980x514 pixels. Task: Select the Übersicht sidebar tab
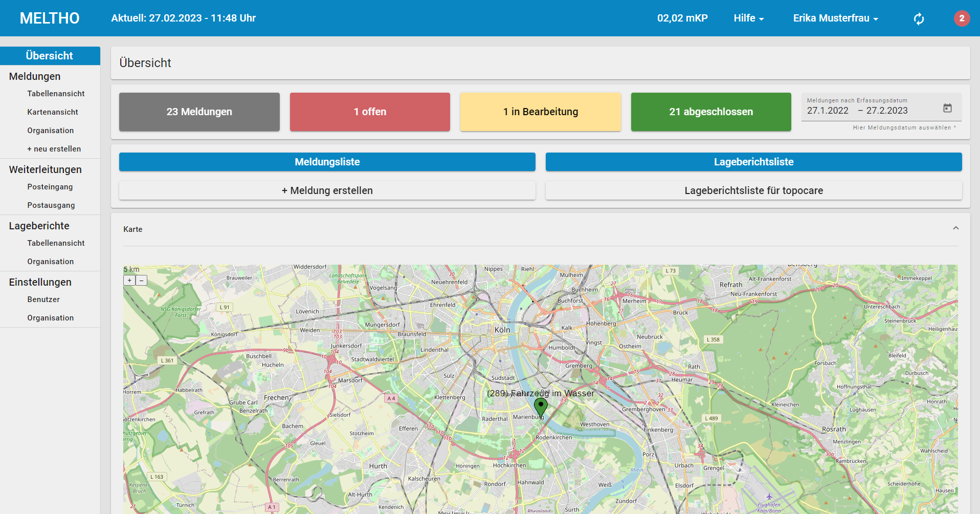tap(50, 56)
